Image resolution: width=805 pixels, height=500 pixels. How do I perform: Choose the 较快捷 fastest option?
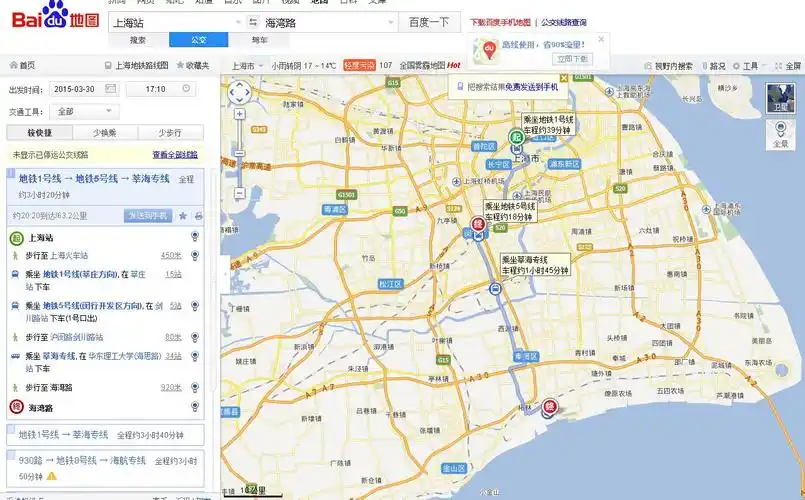tap(40, 132)
